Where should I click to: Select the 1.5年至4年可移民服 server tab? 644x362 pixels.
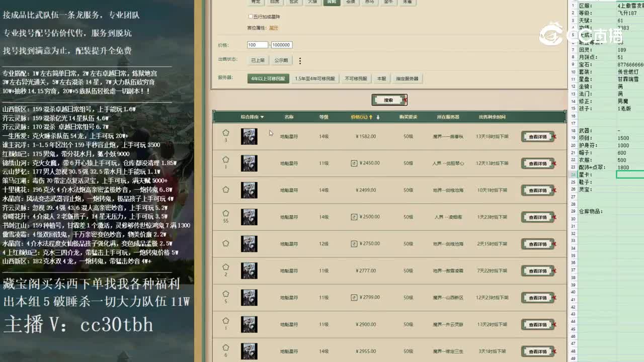click(x=314, y=78)
